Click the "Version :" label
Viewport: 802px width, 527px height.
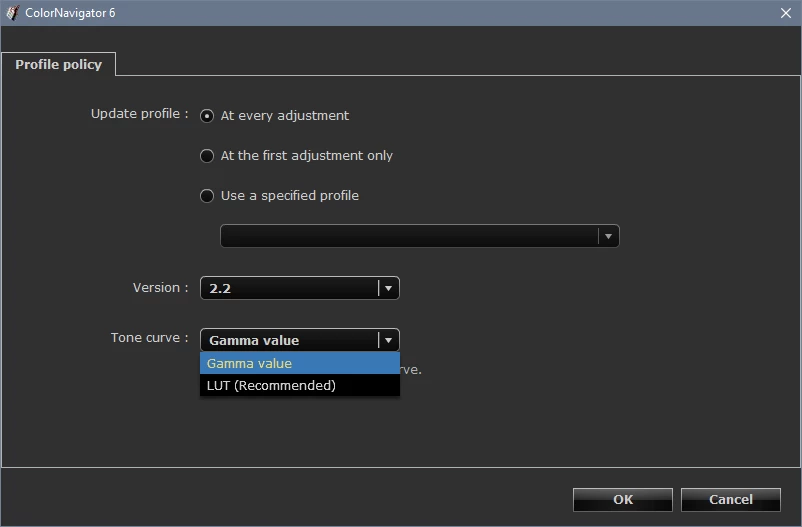coord(161,288)
